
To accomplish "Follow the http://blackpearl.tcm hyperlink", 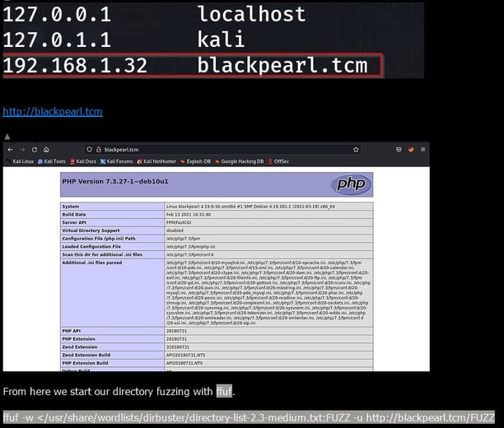I will tap(53, 111).
